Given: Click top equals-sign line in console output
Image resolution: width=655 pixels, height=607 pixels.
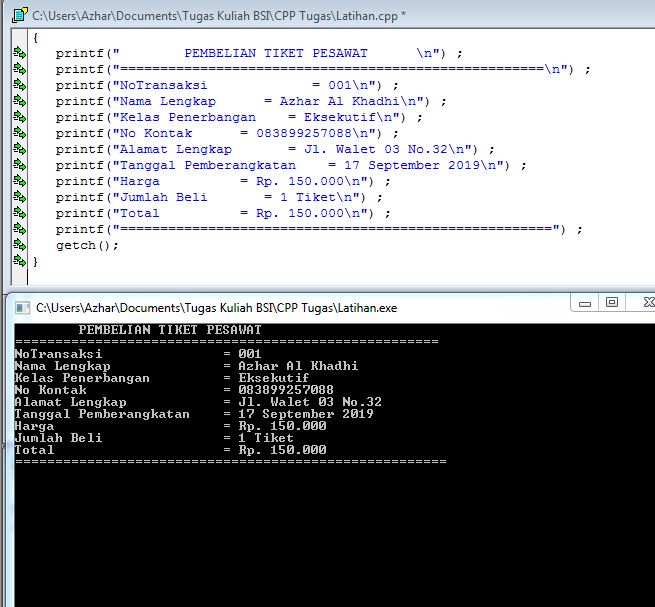Looking at the screenshot, I should point(226,342).
